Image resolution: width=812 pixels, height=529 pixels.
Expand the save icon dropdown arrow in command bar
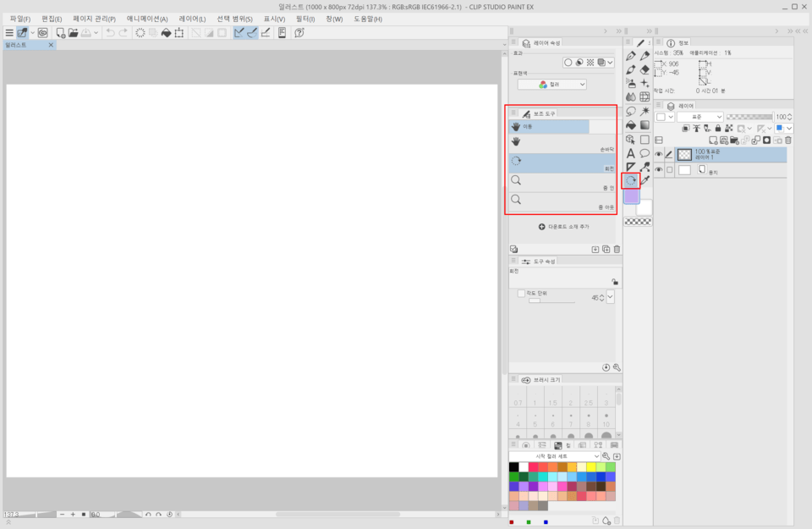coord(96,33)
